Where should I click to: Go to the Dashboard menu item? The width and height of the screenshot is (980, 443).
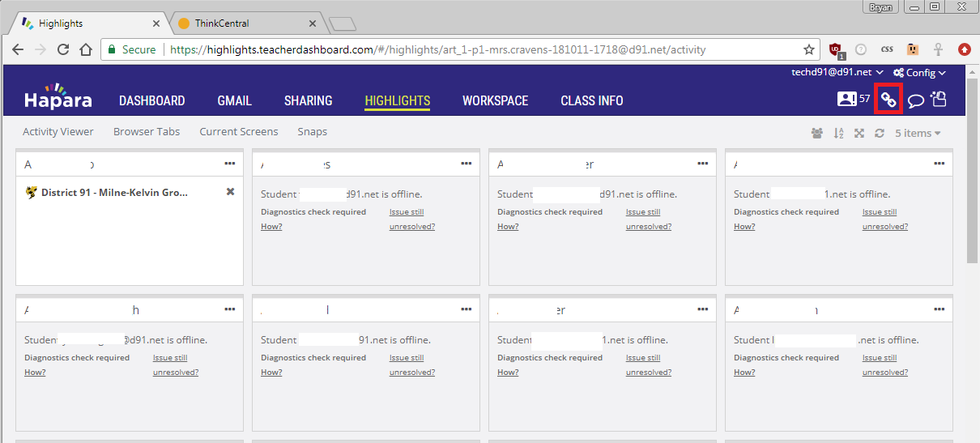click(x=151, y=100)
